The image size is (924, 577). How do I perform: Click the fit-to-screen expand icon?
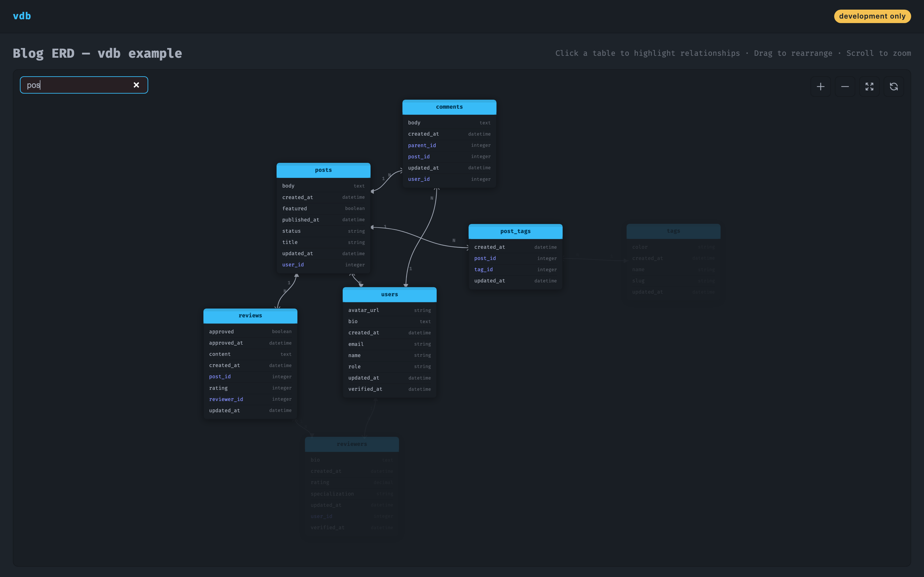869,87
